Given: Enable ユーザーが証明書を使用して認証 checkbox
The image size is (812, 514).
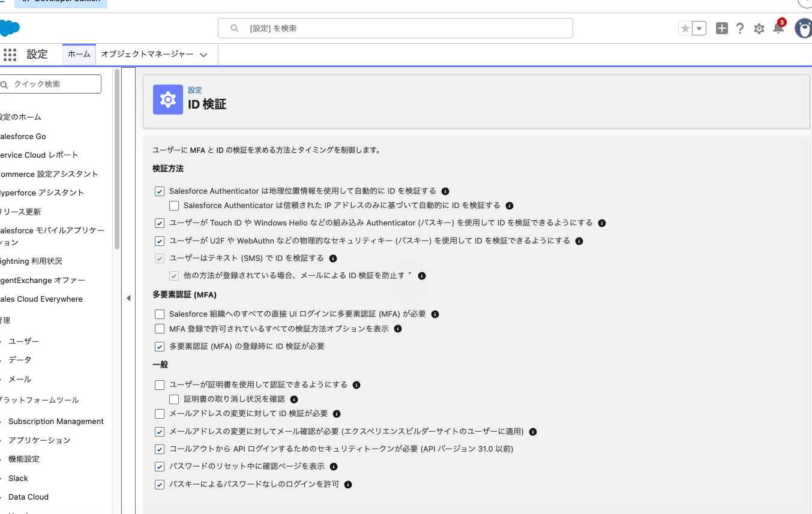Looking at the screenshot, I should (x=160, y=385).
